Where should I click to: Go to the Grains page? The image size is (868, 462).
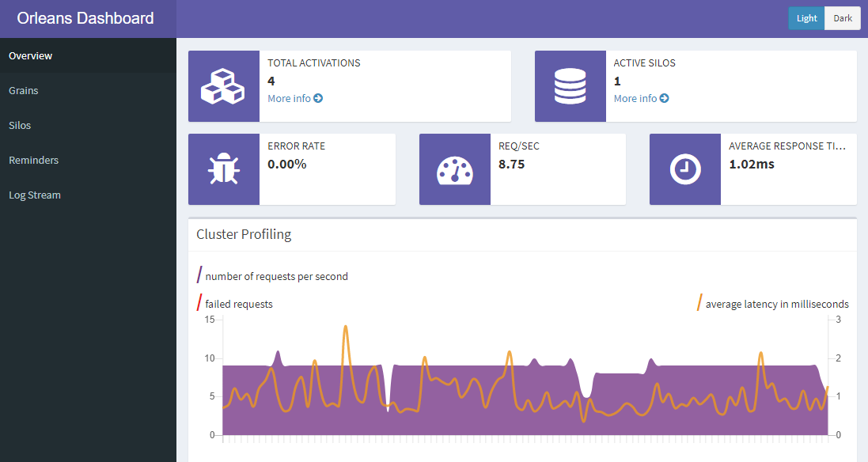coord(24,91)
